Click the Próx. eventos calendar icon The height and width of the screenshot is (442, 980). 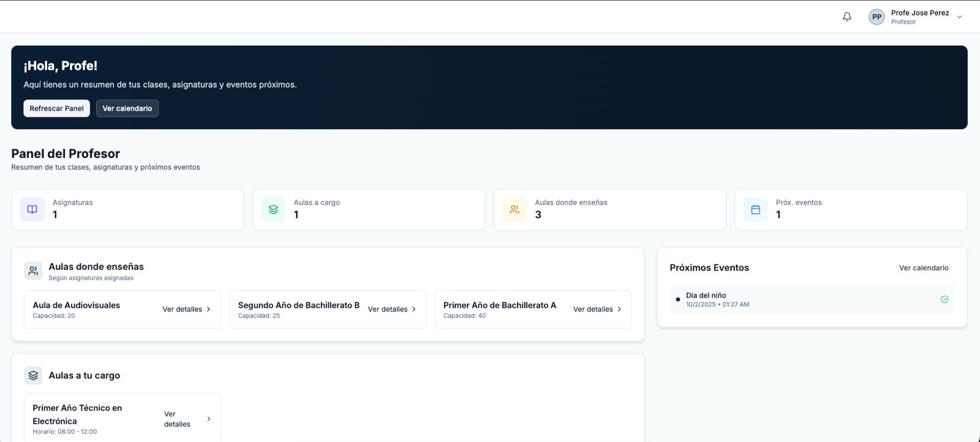click(x=755, y=209)
